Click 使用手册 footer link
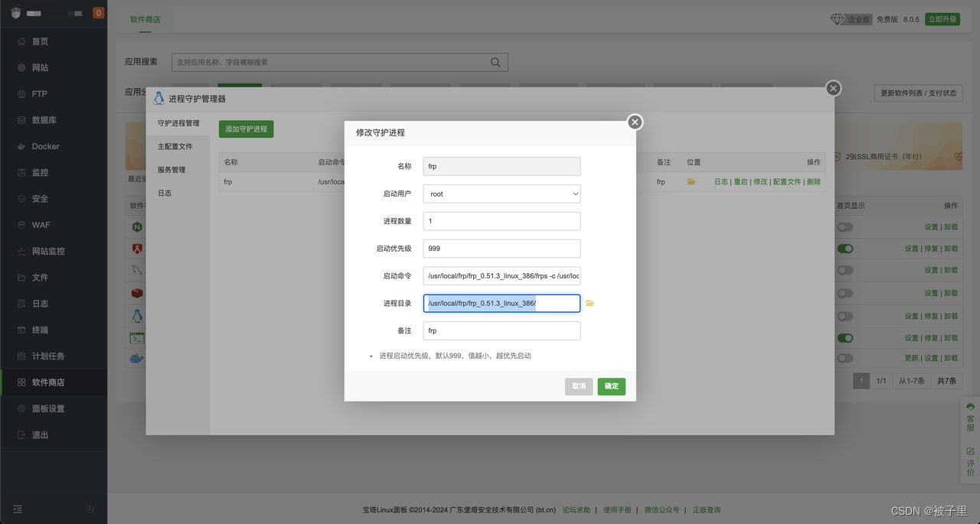This screenshot has height=524, width=980. pyautogui.click(x=617, y=509)
